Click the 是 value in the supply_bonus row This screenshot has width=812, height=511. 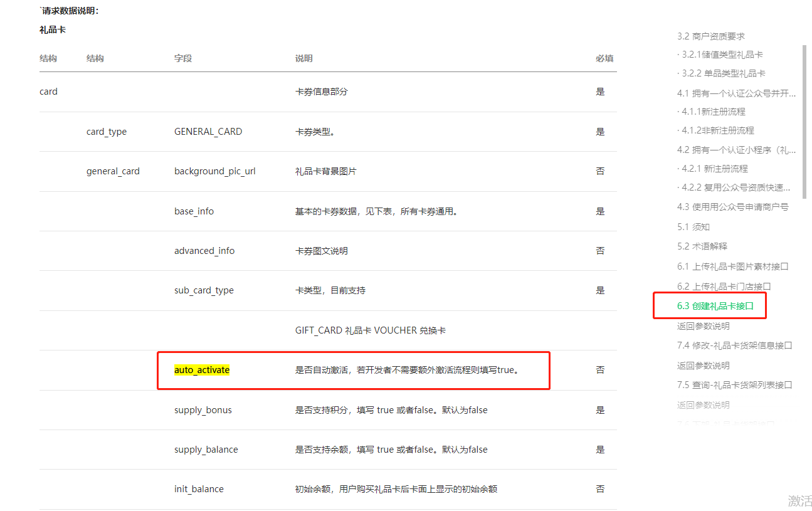600,410
